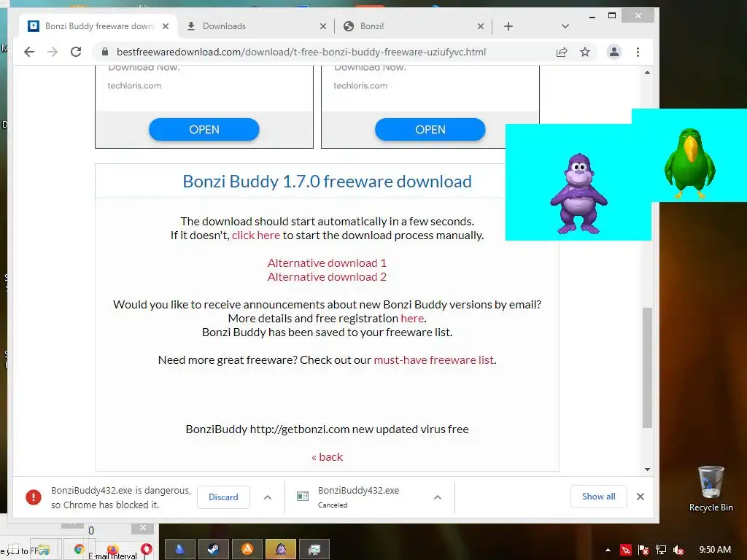This screenshot has height=560, width=747.
Task: Click the blue flame taskbar icon
Action: tap(179, 550)
